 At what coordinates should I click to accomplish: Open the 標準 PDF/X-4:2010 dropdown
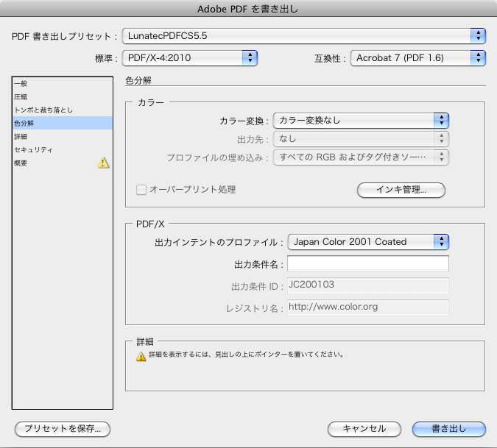click(189, 58)
